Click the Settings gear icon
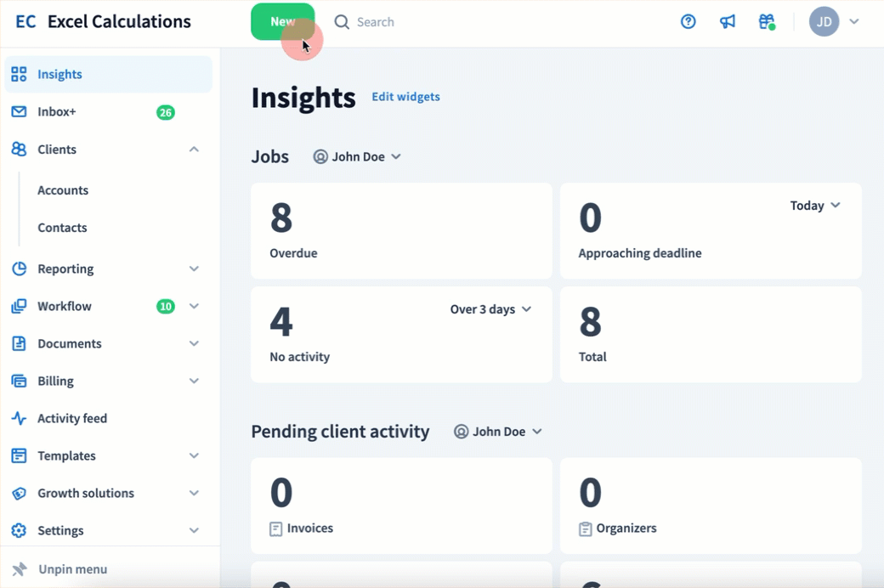 tap(19, 531)
